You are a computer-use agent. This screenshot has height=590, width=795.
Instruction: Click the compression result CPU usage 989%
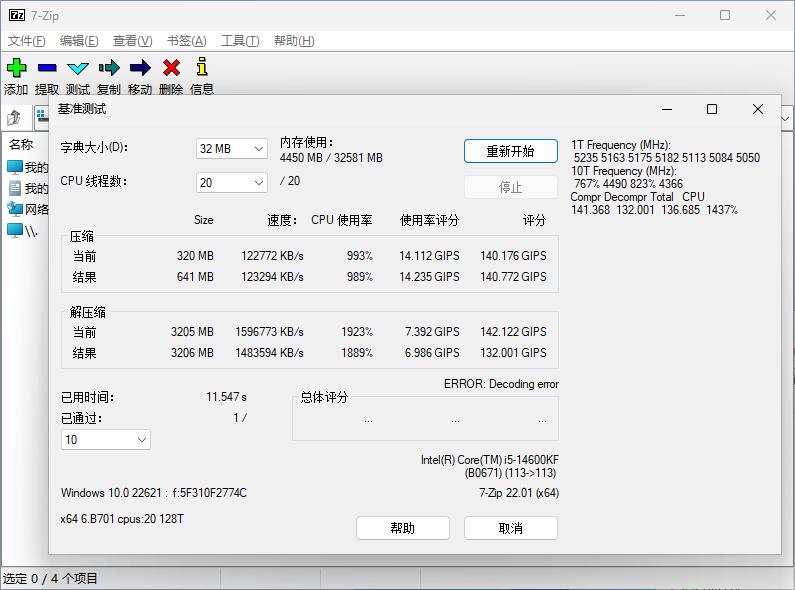pyautogui.click(x=359, y=277)
